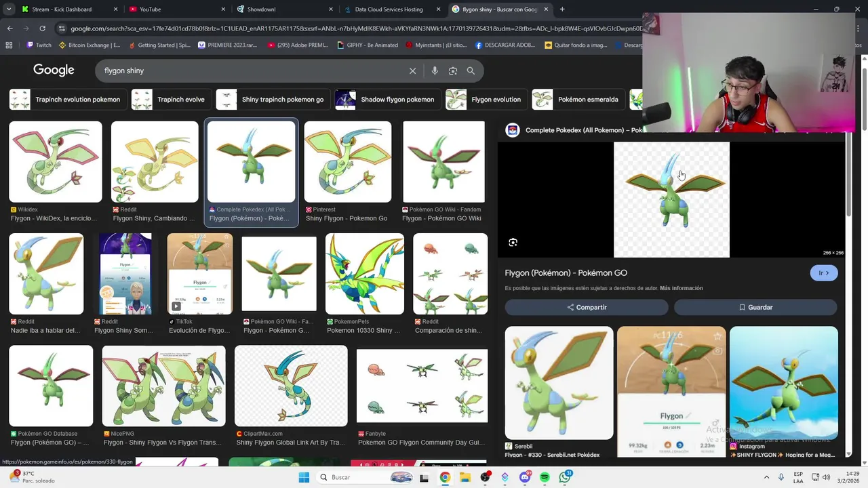
Task: Open the Twitch bookmark
Action: click(x=39, y=45)
